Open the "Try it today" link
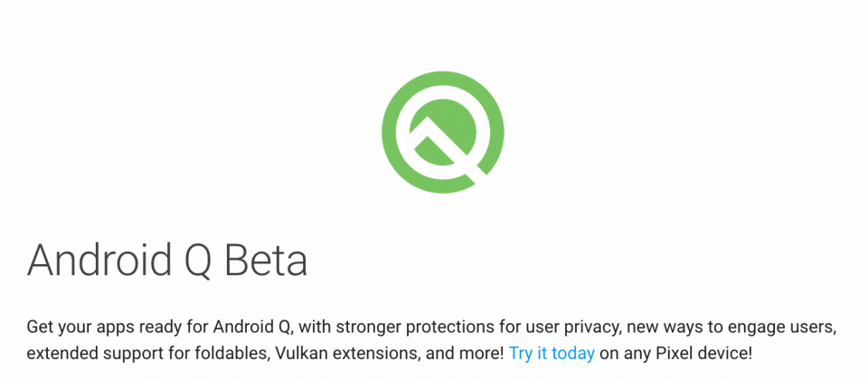Screen dimensions: 868x380 552,353
